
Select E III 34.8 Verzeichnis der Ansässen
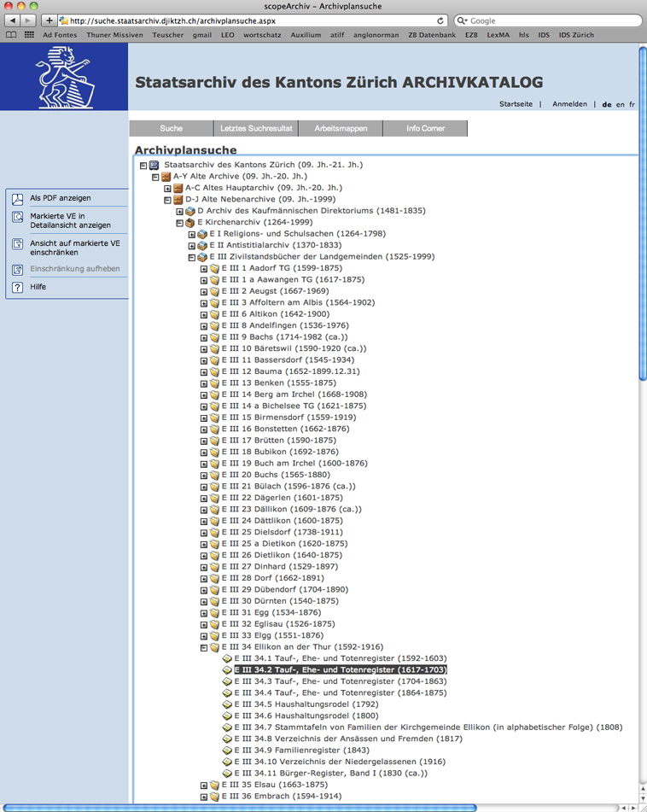(348, 739)
